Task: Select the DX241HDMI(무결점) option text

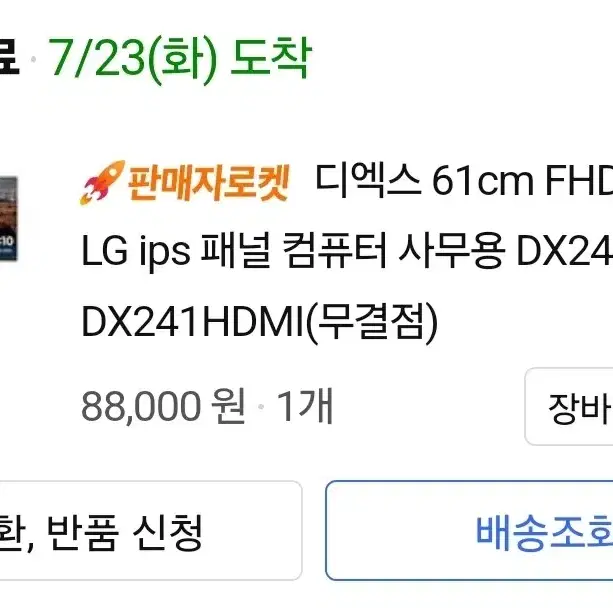Action: point(259,323)
